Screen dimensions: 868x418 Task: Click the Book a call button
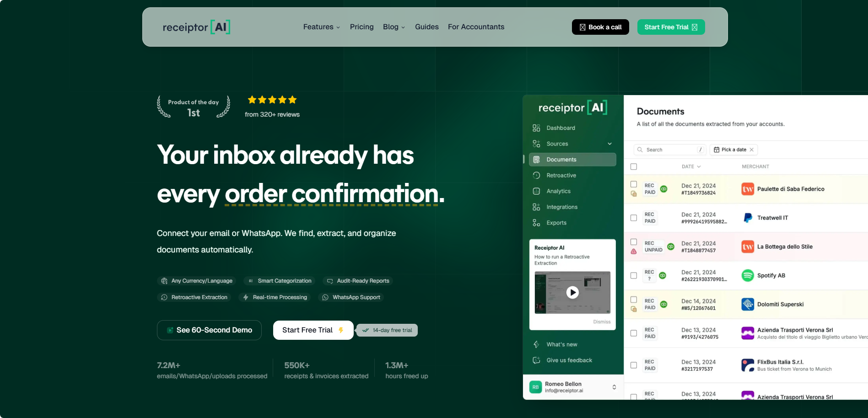coord(600,27)
